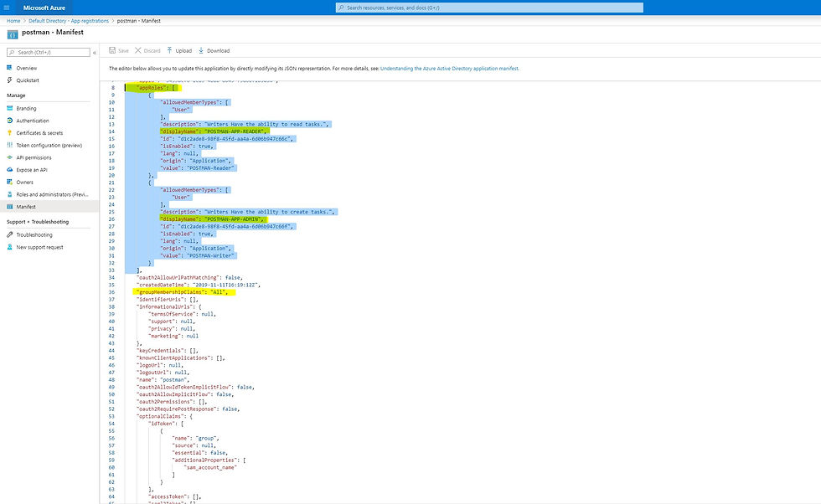
Task: Click the Certificates & secrets key icon
Action: 9,133
